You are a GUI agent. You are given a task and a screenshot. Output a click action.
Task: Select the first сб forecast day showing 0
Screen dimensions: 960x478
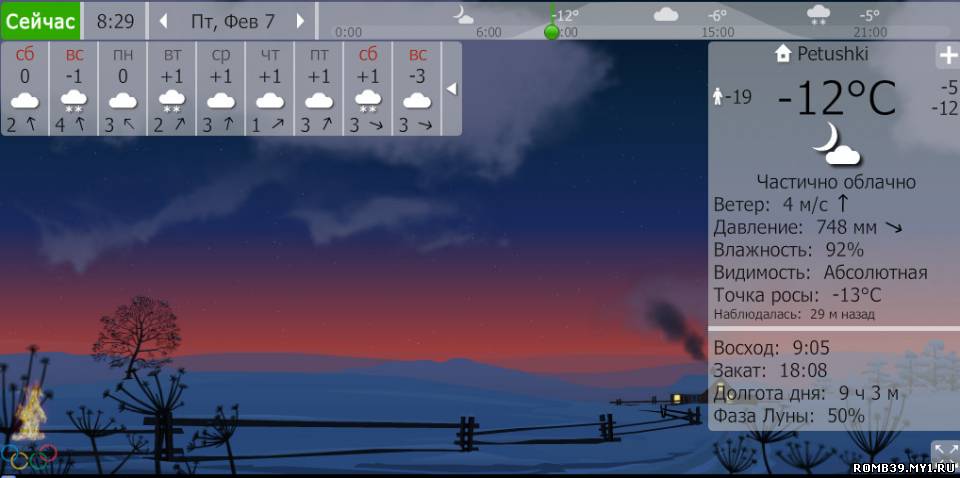(25, 88)
